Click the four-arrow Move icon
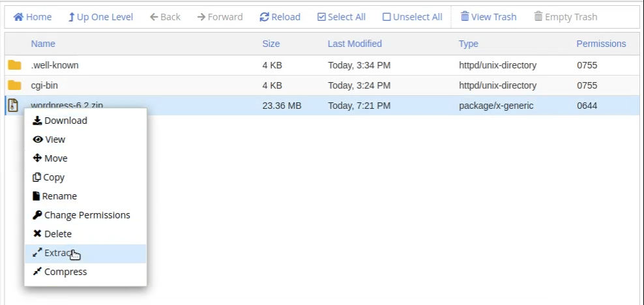This screenshot has width=644, height=305. [37, 158]
